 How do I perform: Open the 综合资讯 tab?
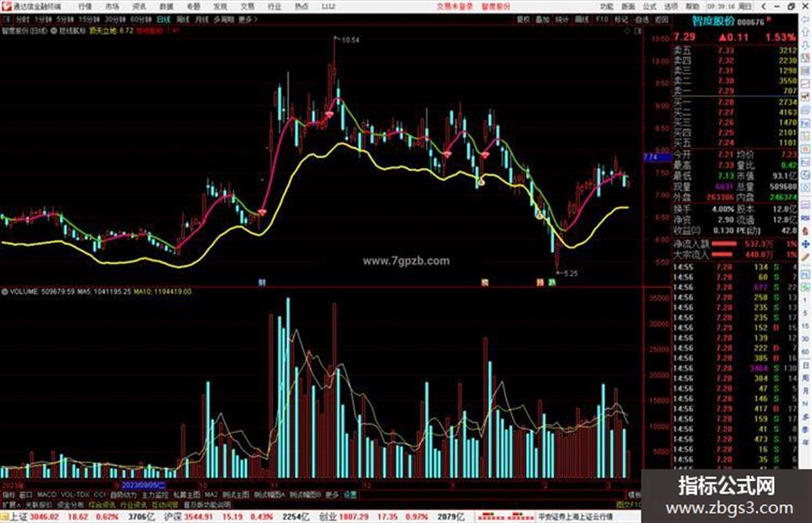[x=102, y=504]
